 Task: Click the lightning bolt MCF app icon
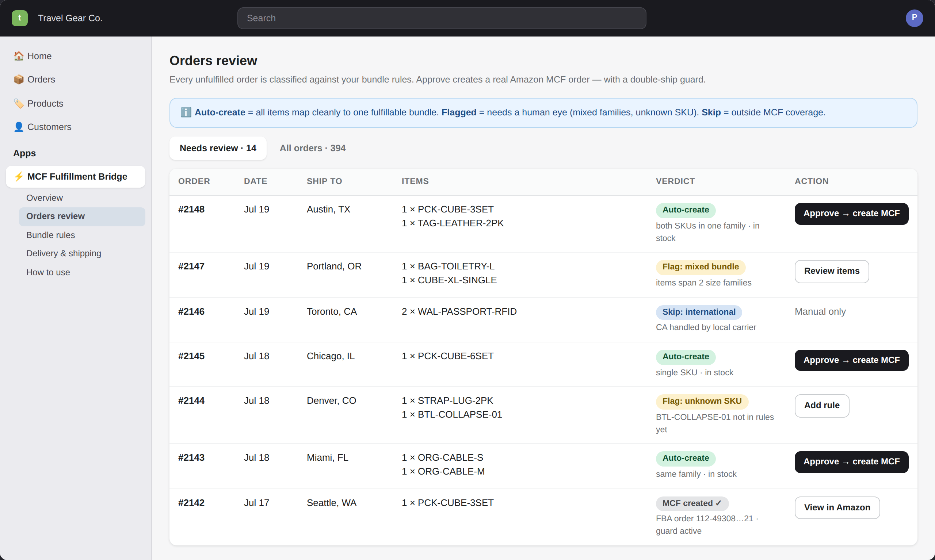[x=19, y=177]
